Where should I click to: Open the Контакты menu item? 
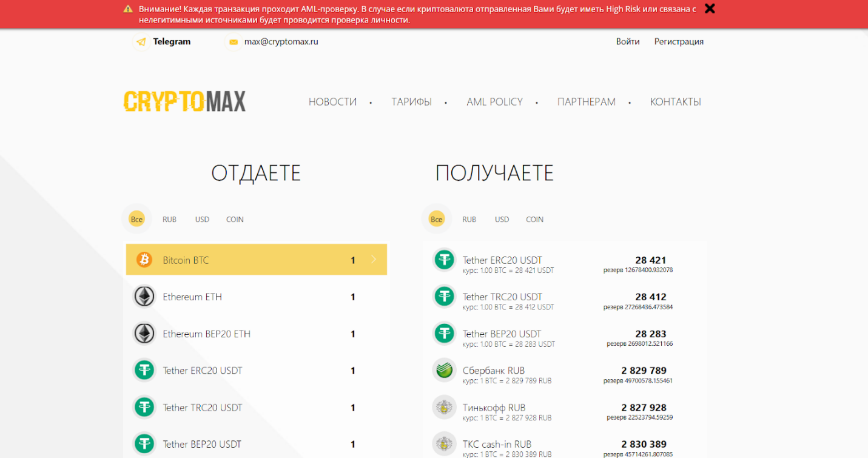pyautogui.click(x=676, y=102)
